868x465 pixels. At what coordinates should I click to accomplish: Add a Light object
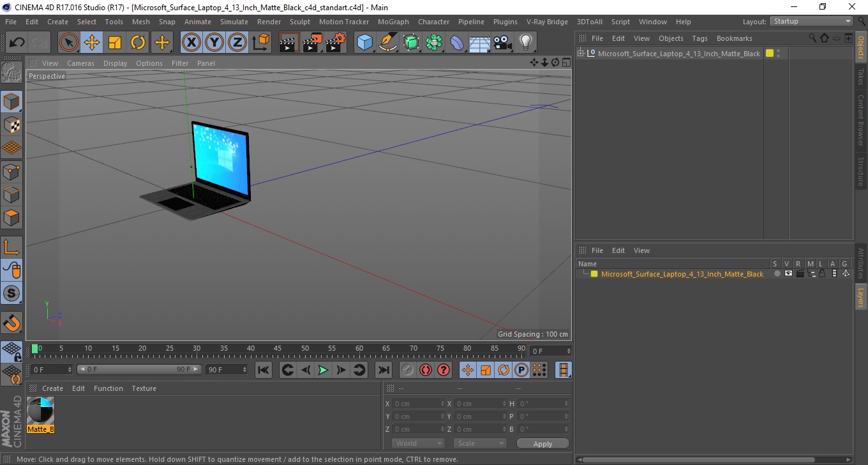pos(526,43)
